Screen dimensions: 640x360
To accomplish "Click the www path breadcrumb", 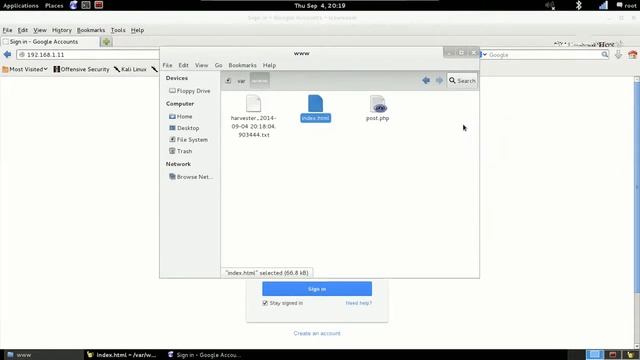I will pos(260,80).
